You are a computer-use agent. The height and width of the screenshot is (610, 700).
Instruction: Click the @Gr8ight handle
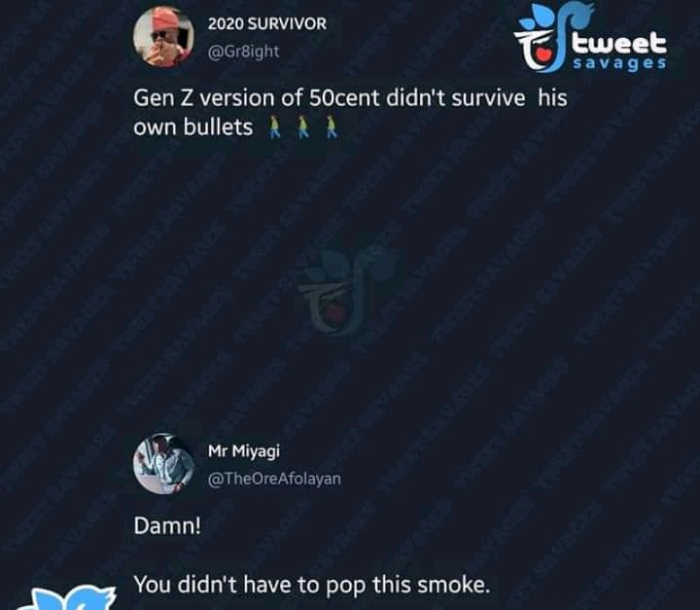click(x=243, y=52)
